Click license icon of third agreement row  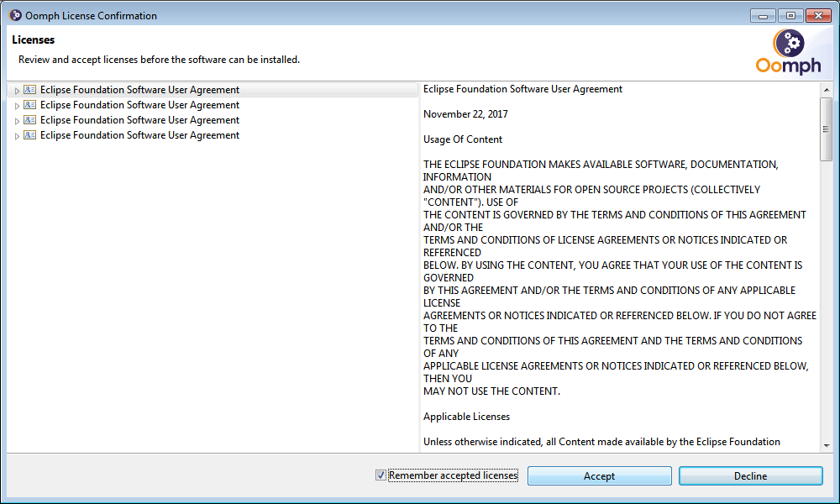click(30, 119)
